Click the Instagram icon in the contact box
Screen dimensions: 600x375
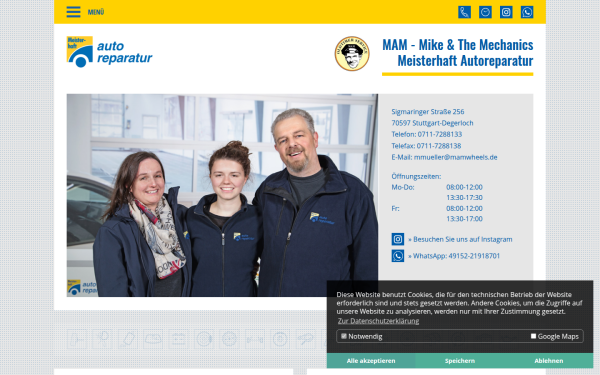click(x=398, y=239)
